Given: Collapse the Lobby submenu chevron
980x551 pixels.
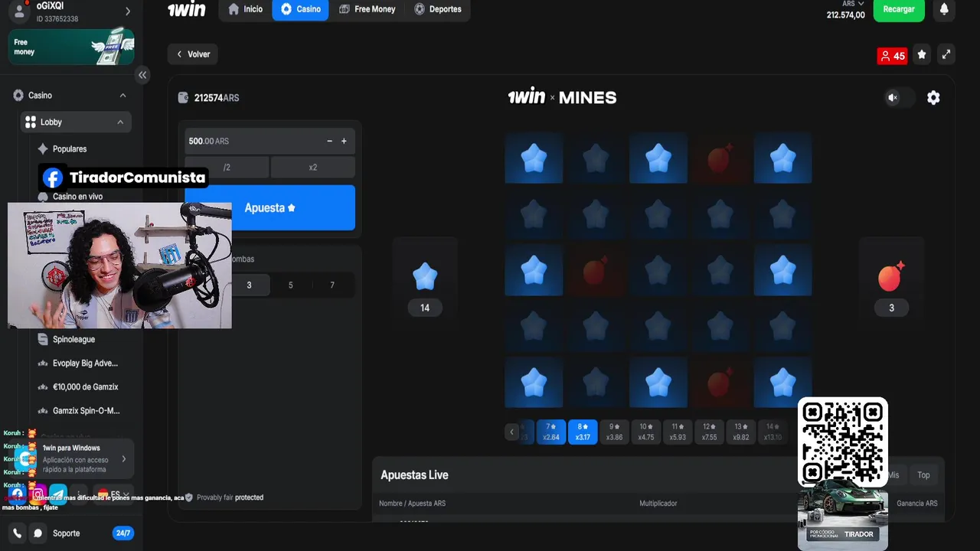Looking at the screenshot, I should (120, 122).
